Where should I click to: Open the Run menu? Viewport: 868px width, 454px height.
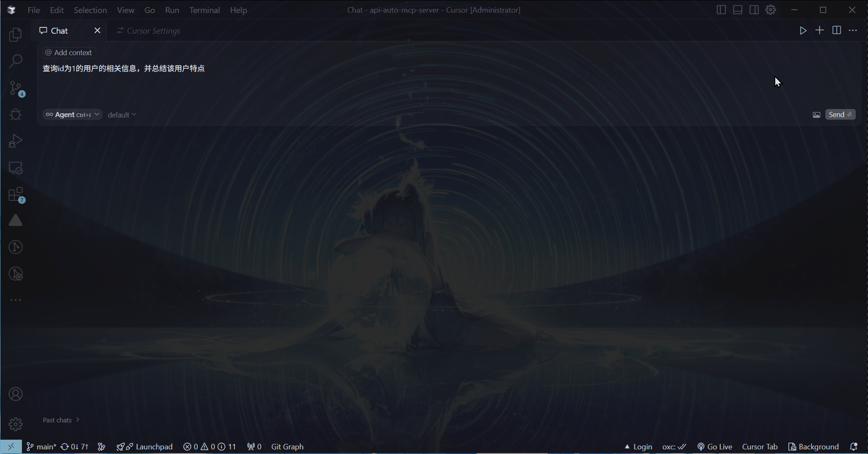tap(172, 10)
